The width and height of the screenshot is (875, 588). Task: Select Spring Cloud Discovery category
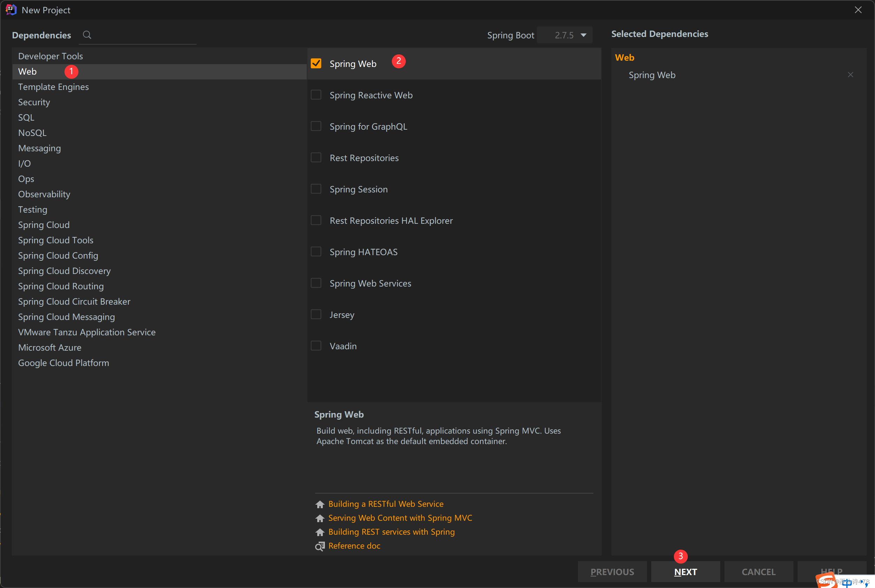(159, 271)
